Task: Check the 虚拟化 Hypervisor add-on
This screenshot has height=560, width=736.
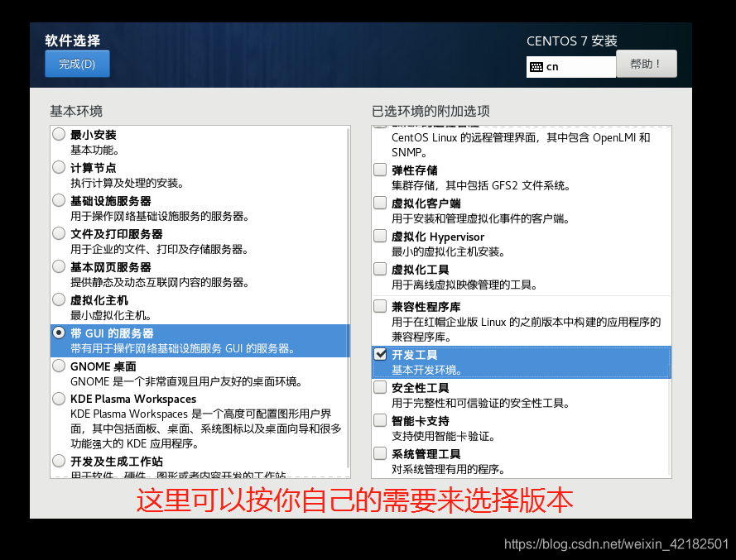Action: click(380, 236)
